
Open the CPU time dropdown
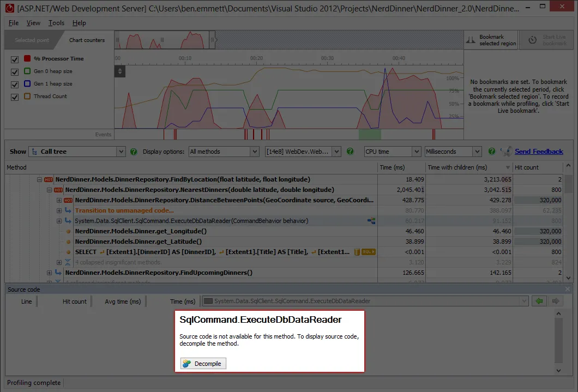[416, 152]
